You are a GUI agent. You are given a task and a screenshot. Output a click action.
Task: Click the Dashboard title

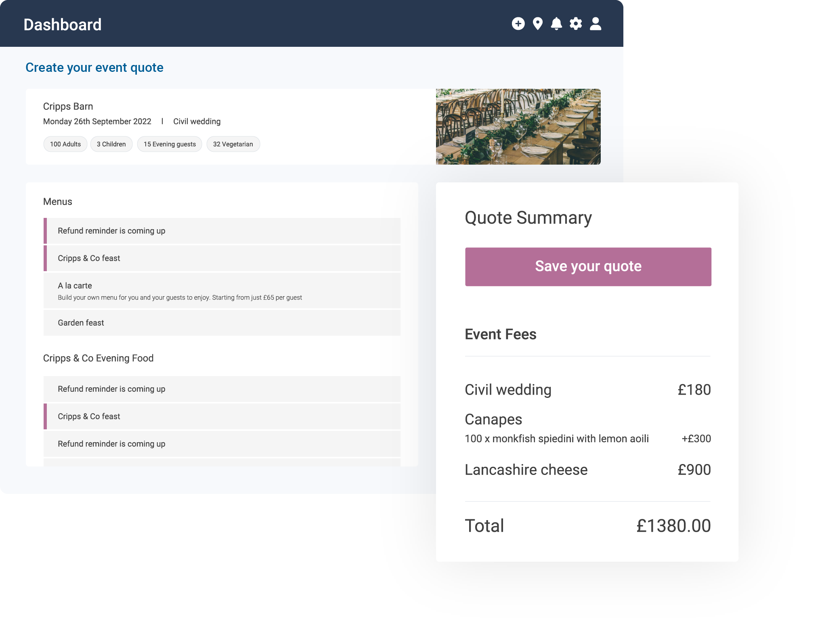click(x=63, y=25)
